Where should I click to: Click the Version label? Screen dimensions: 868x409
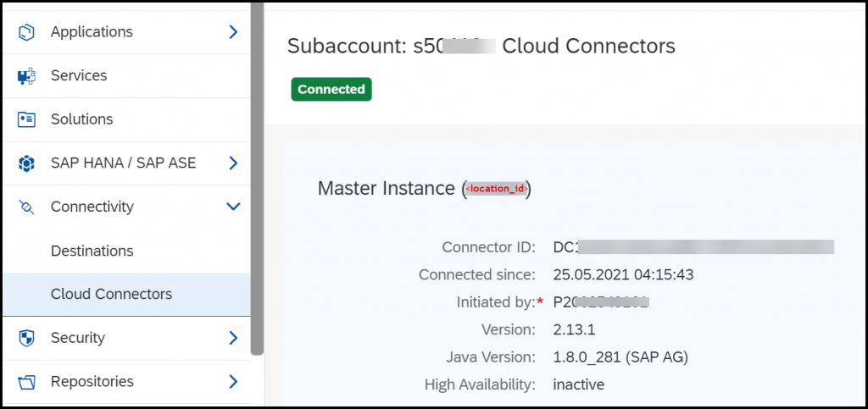[509, 330]
